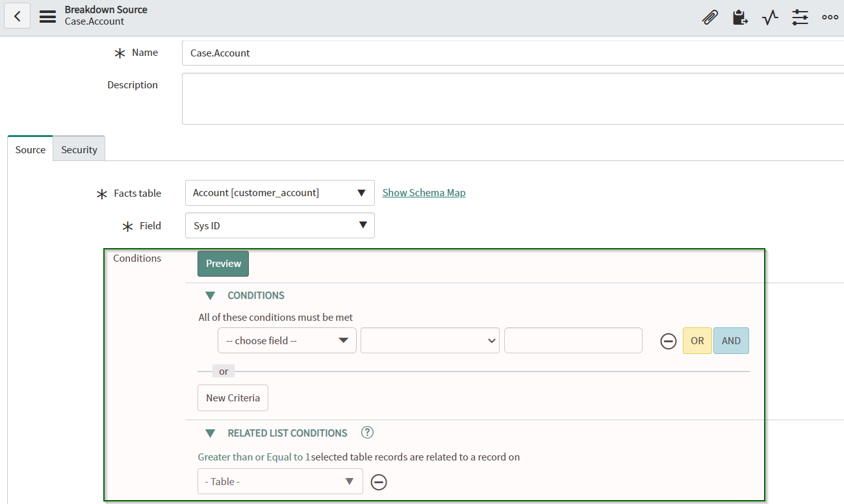Click the New Criteria button
This screenshot has width=844, height=504.
tap(233, 398)
